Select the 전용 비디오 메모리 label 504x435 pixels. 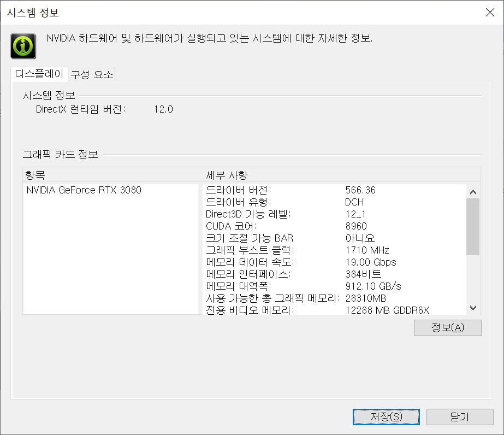click(x=250, y=310)
